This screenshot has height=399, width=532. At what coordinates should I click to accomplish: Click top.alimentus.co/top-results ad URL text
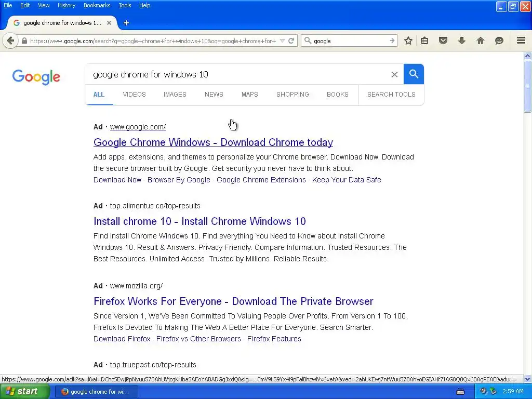coord(155,206)
